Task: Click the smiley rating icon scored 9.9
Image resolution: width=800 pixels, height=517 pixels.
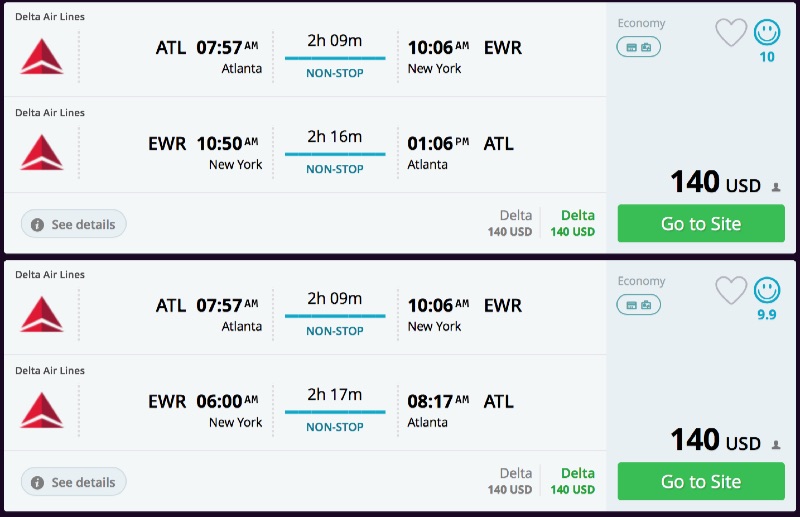Action: click(x=767, y=291)
